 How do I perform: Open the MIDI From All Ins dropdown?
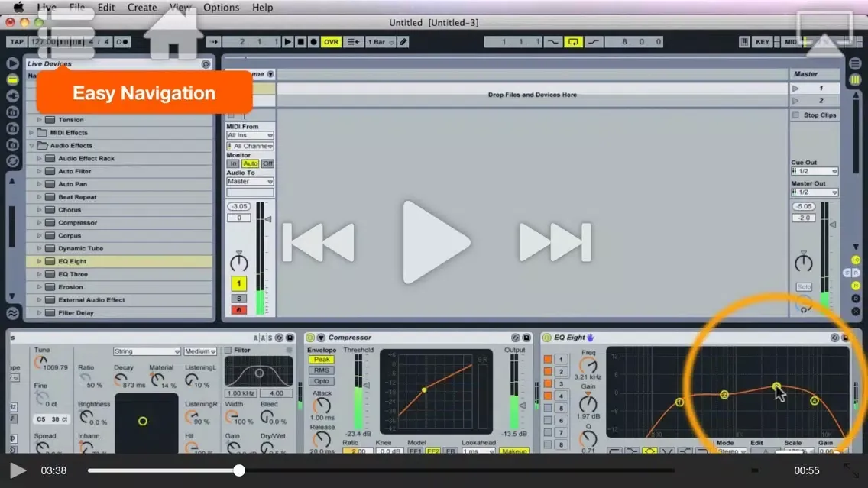pos(250,136)
